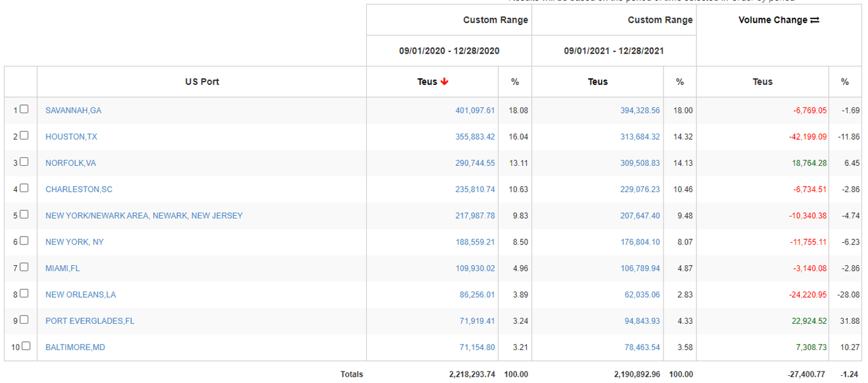Click New York 2020 value 188,559.21

[x=475, y=242]
